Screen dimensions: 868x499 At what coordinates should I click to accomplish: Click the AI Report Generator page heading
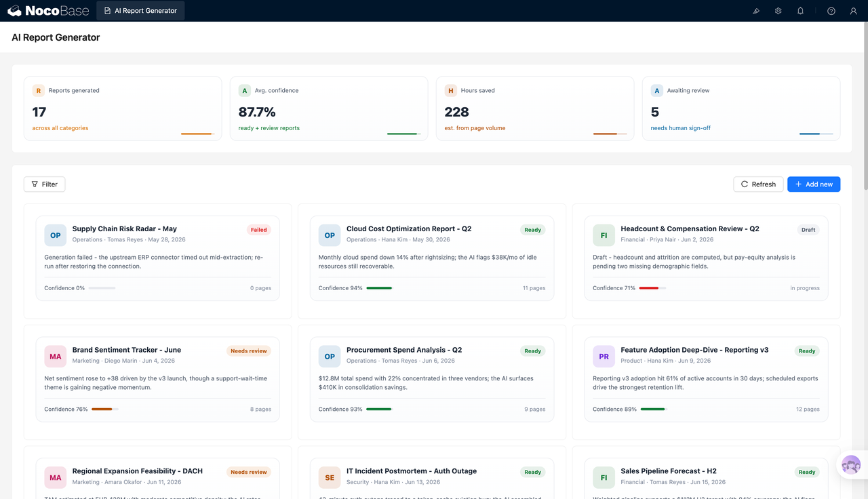pos(56,37)
